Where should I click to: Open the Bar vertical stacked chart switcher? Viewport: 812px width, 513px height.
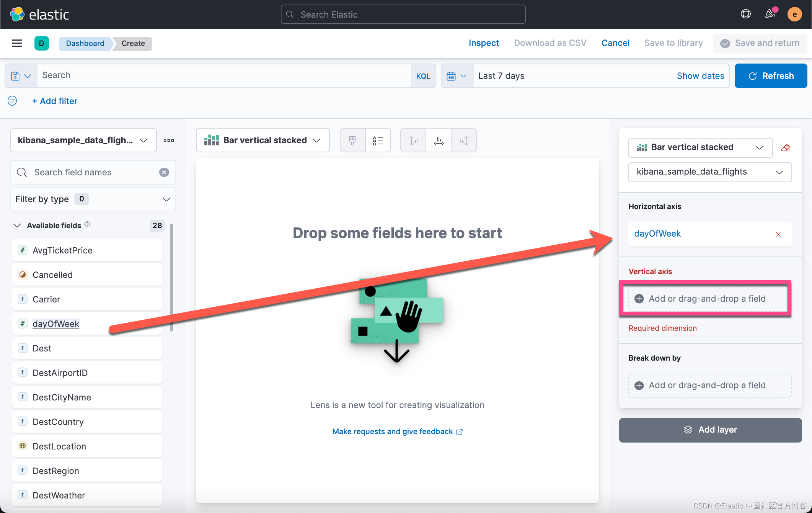tap(263, 141)
